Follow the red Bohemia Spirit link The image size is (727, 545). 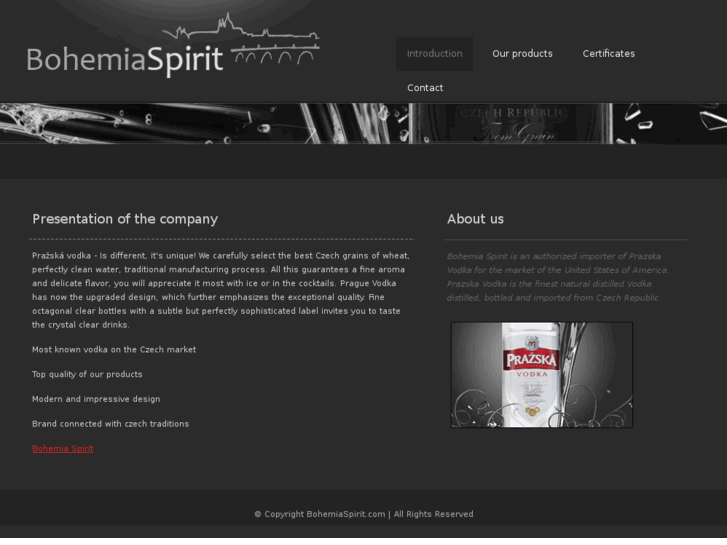(63, 449)
